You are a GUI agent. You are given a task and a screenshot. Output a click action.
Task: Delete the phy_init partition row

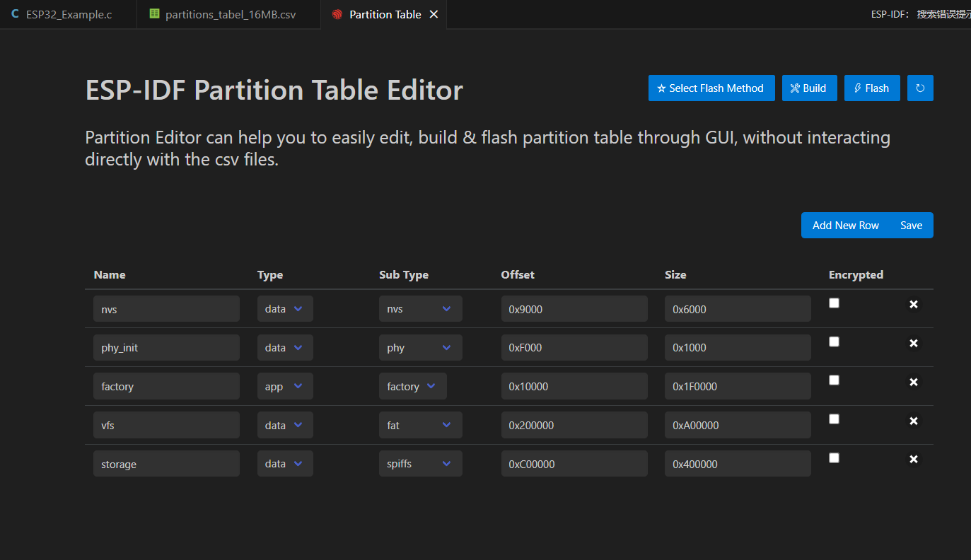point(914,344)
